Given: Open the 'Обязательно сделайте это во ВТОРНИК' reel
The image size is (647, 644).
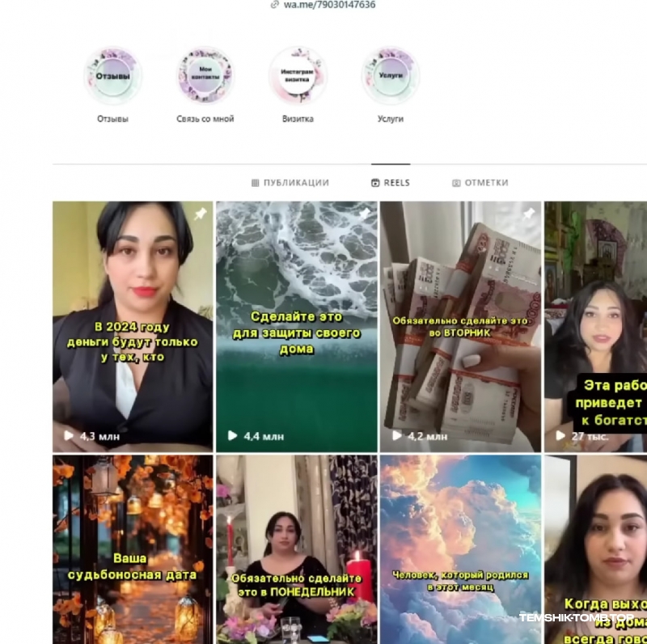Looking at the screenshot, I should point(460,327).
